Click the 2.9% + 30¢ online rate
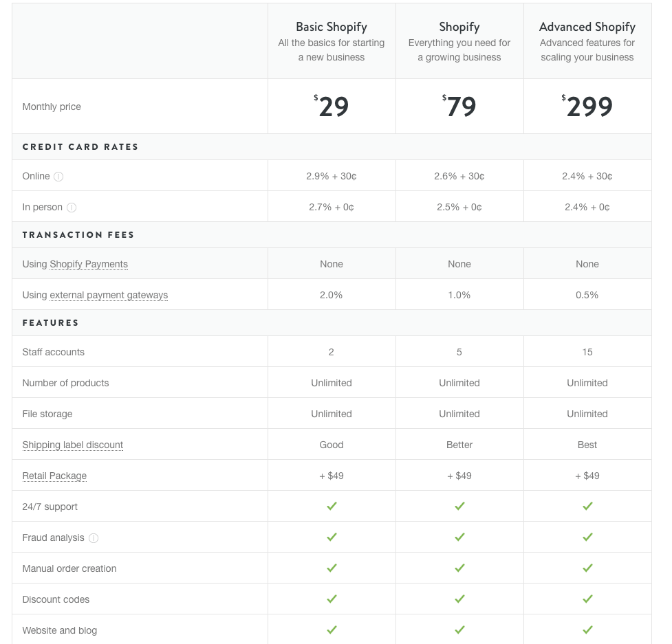The image size is (672, 644). 332,177
